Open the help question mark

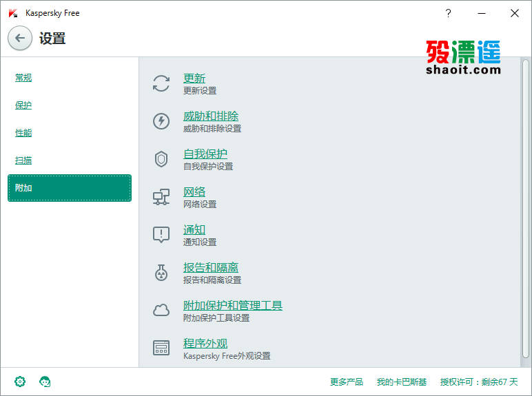tap(448, 13)
